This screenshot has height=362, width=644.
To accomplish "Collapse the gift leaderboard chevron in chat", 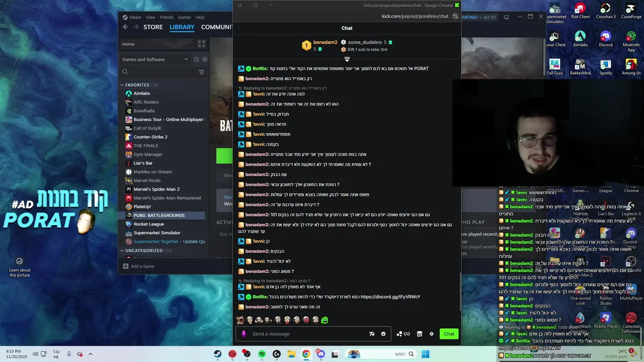I will [x=347, y=59].
